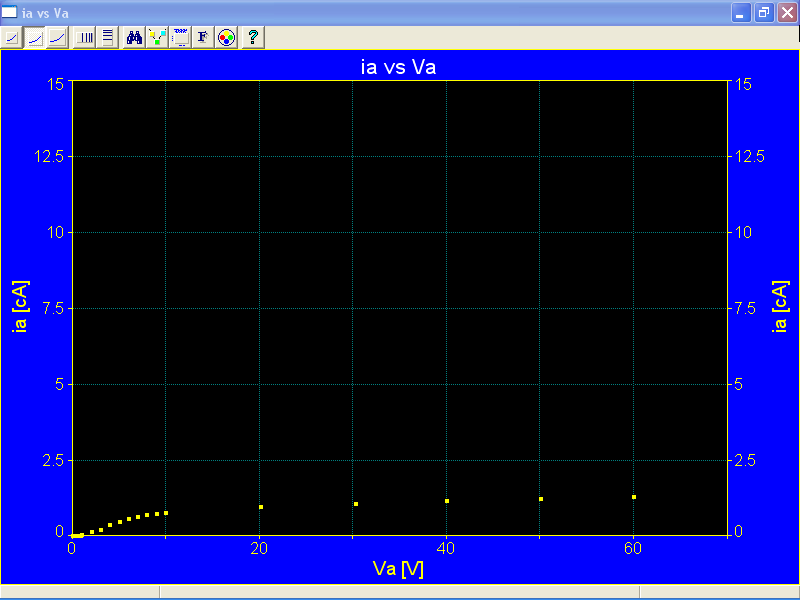The image size is (800, 600).
Task: Toggle vertical grid lines icon
Action: coord(84,38)
